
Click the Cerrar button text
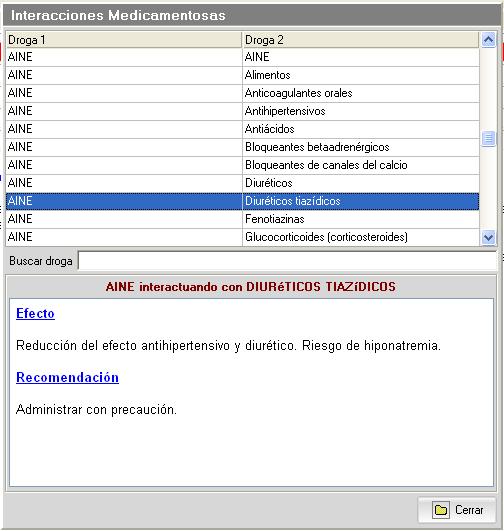click(x=469, y=510)
